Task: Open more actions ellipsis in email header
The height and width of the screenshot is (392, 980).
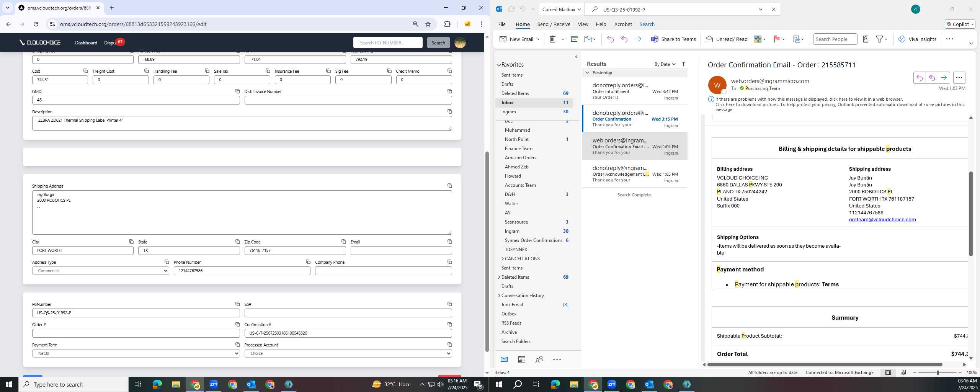Action: [959, 78]
